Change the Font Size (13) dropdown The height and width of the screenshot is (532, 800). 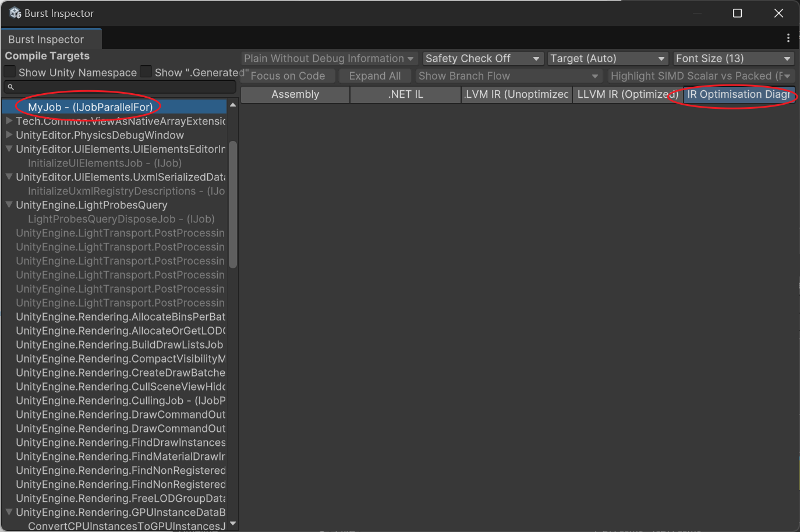(x=733, y=59)
